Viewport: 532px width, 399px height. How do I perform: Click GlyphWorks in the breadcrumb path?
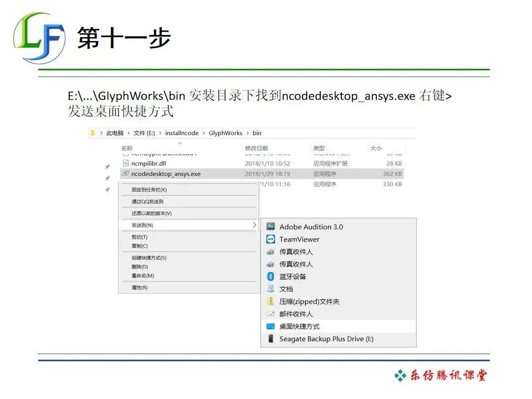click(226, 133)
